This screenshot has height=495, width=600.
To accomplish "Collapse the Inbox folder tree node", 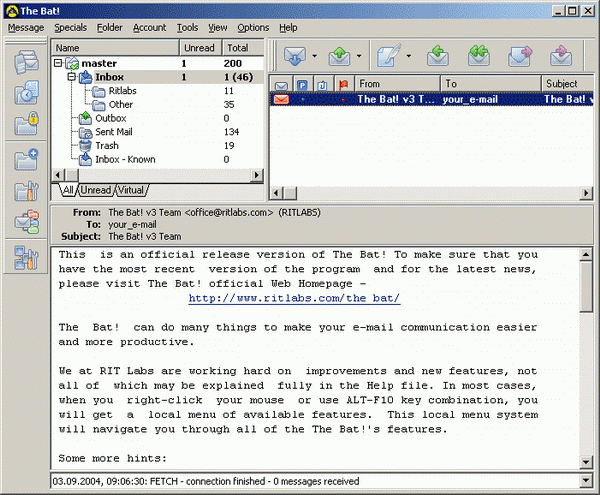I will 72,77.
